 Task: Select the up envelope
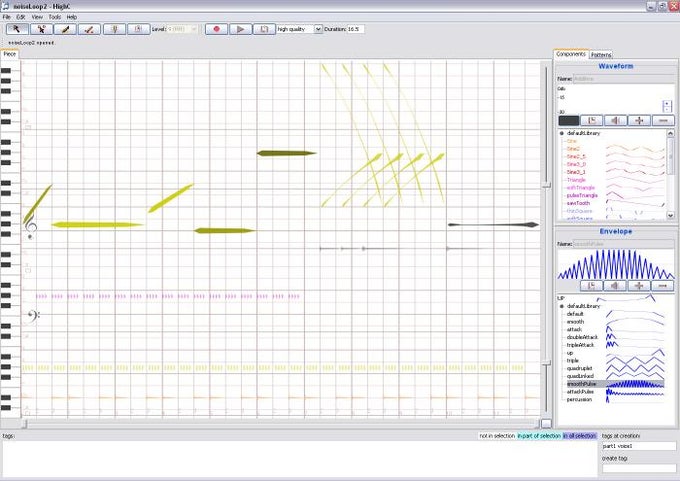click(x=570, y=353)
